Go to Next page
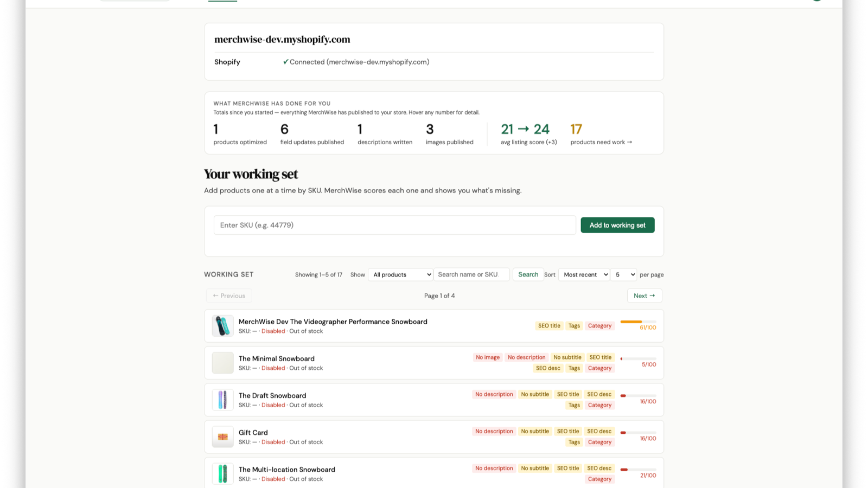 tap(644, 296)
